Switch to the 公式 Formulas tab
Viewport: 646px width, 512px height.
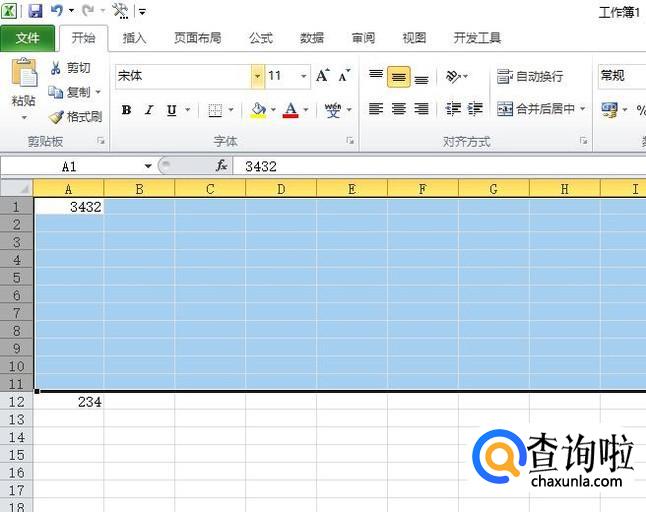261,38
